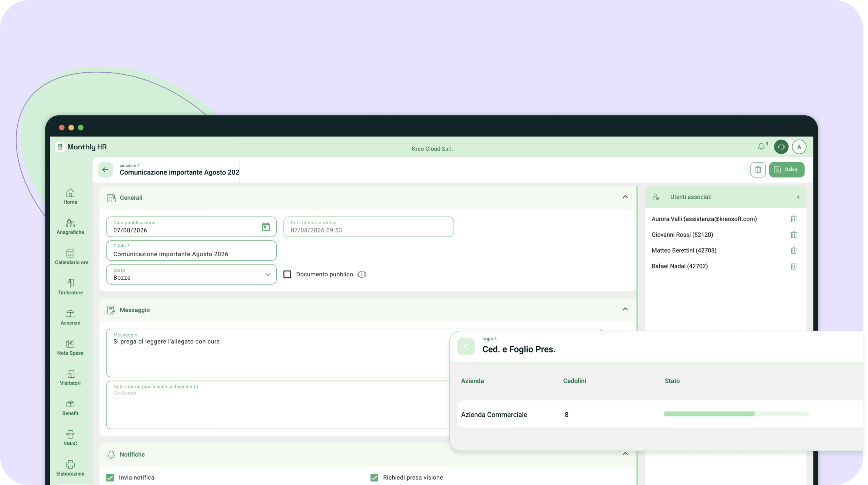Open the Stato dropdown
868x485 pixels.
tap(191, 274)
